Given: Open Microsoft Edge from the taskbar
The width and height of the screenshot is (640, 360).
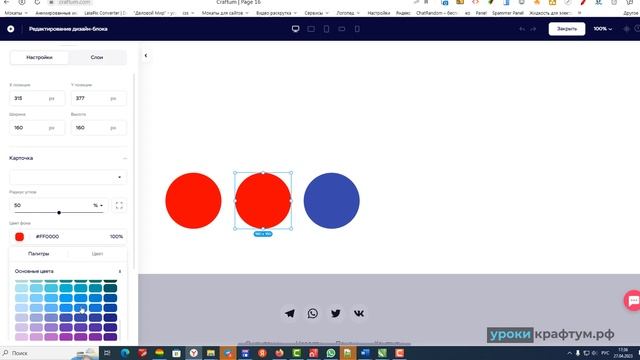Looking at the screenshot, I should (125, 353).
